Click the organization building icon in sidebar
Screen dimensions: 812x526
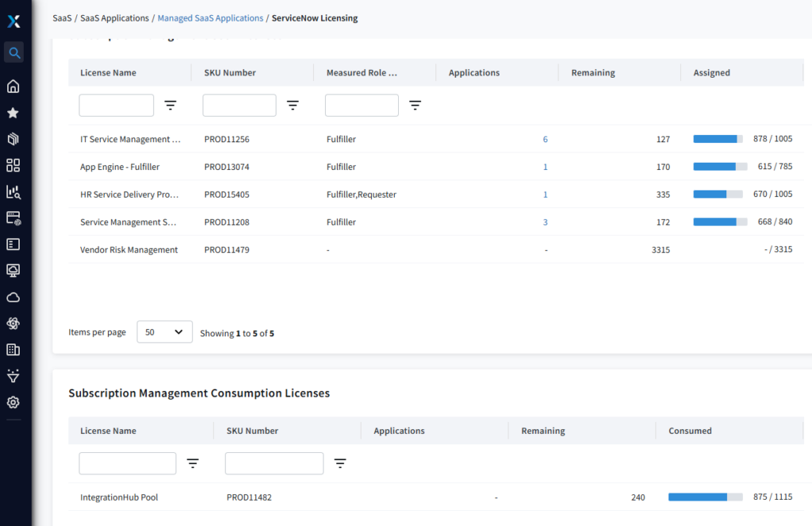click(13, 349)
